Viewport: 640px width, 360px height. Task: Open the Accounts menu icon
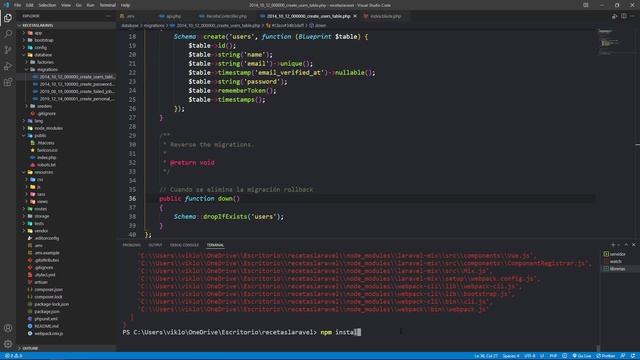coord(8,328)
